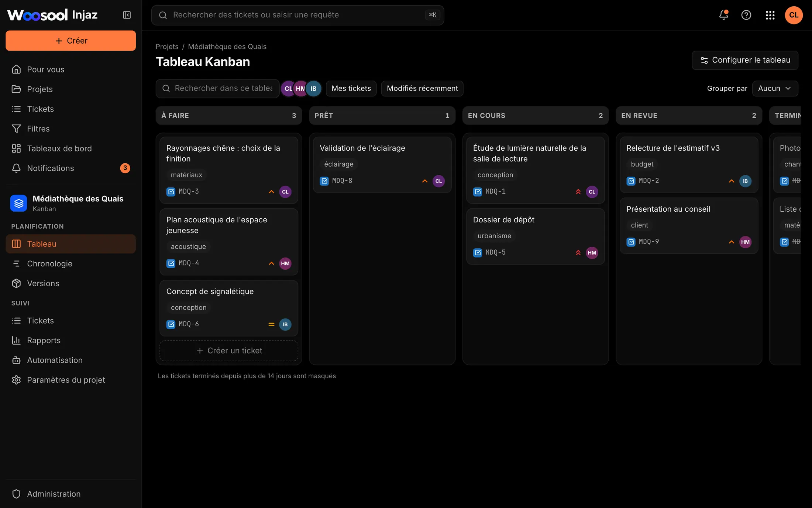This screenshot has height=508, width=812.
Task: Click the IB assignee avatar on MDQ-6
Action: tap(285, 324)
